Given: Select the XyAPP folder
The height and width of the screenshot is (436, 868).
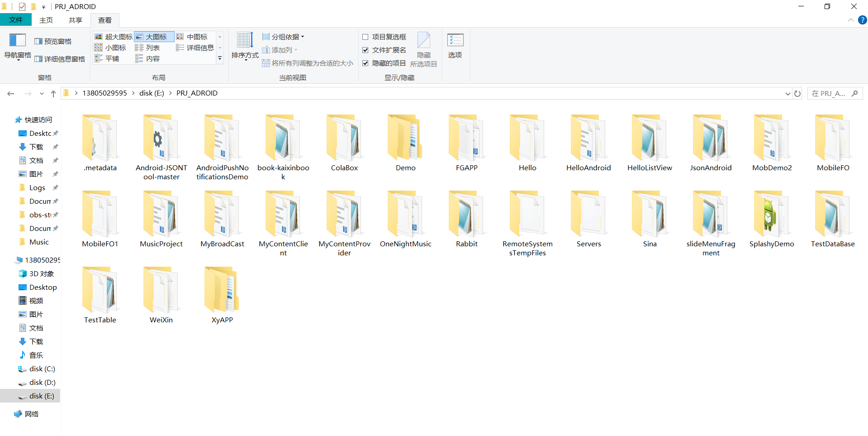Looking at the screenshot, I should pos(222,295).
